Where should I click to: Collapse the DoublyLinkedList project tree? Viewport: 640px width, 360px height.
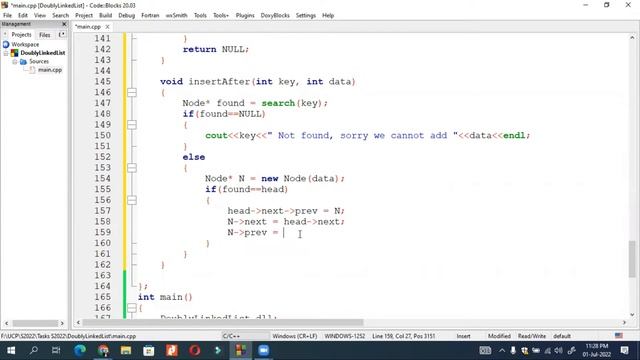coord(6,53)
